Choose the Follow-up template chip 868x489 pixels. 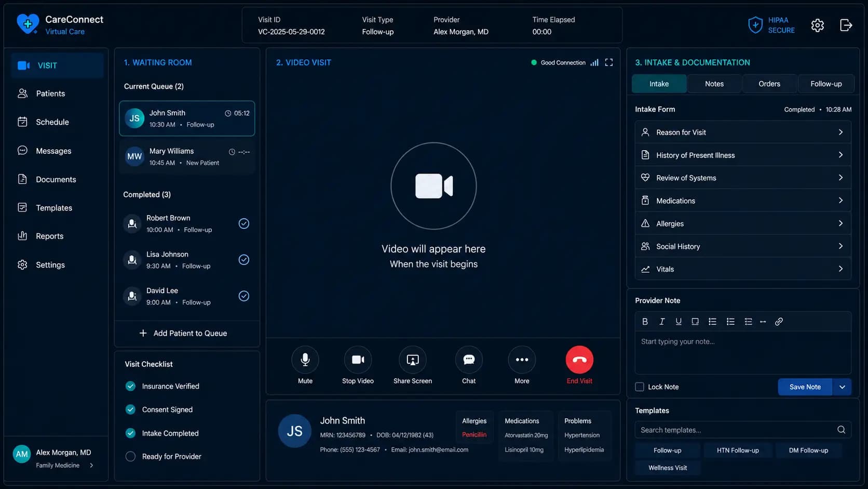(668, 451)
